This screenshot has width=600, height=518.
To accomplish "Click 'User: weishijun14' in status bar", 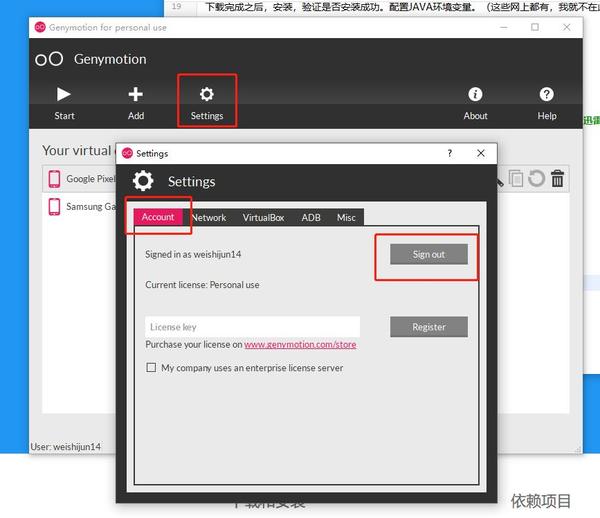I will [x=66, y=447].
